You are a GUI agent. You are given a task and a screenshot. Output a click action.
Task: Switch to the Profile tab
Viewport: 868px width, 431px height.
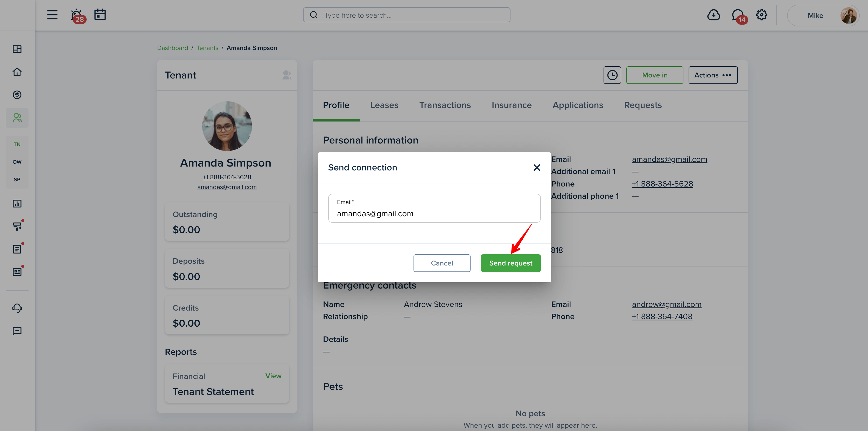[x=336, y=105]
